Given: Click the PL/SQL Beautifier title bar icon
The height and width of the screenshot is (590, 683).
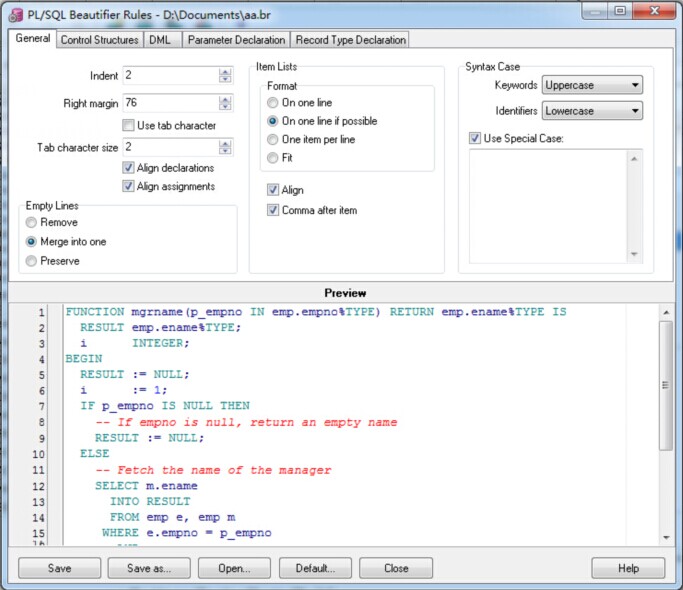Looking at the screenshot, I should (16, 15).
